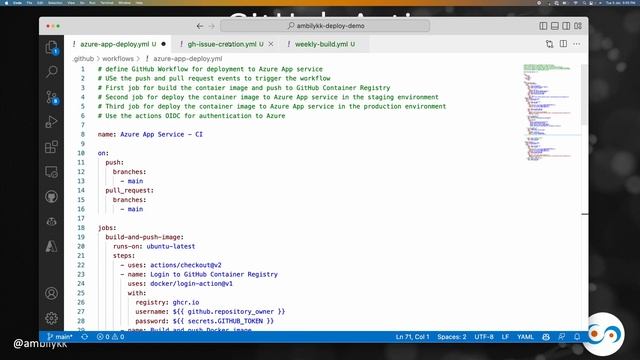Image resolution: width=640 pixels, height=360 pixels.
Task: Change indentation via Spaces: 2
Action: (x=452, y=337)
